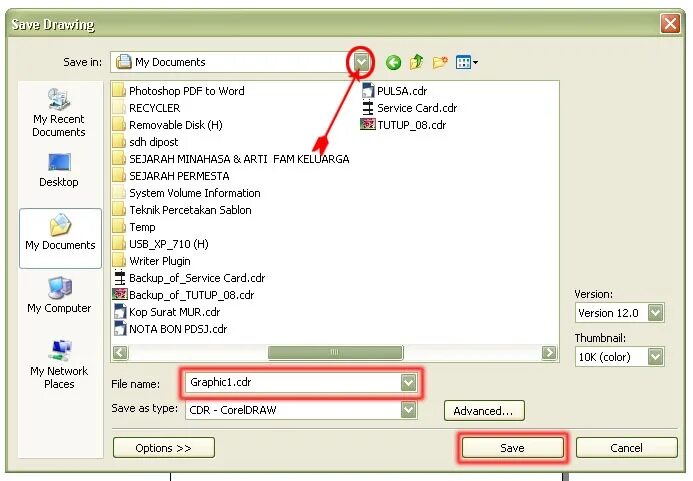Expand the Save in location dropdown

[x=362, y=62]
